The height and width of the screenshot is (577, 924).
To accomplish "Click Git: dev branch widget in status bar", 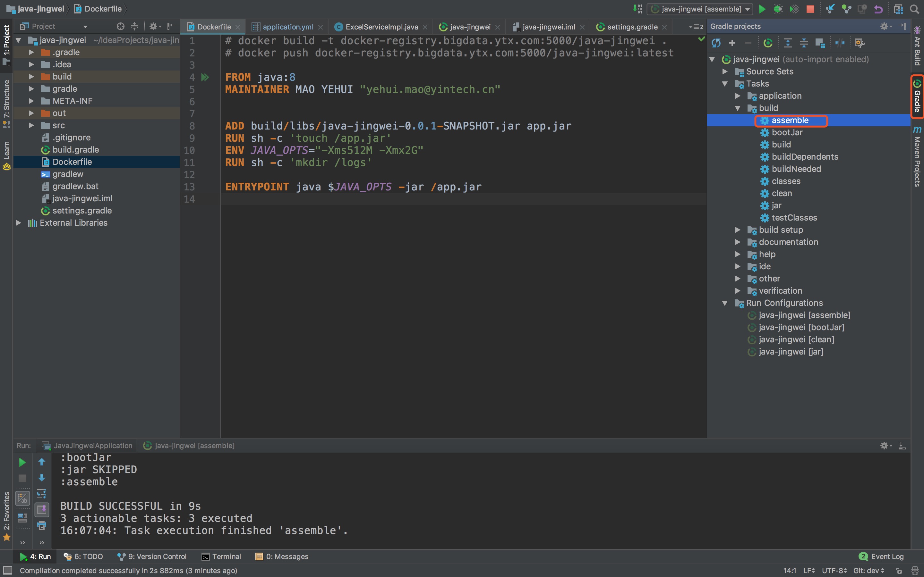I will [868, 571].
